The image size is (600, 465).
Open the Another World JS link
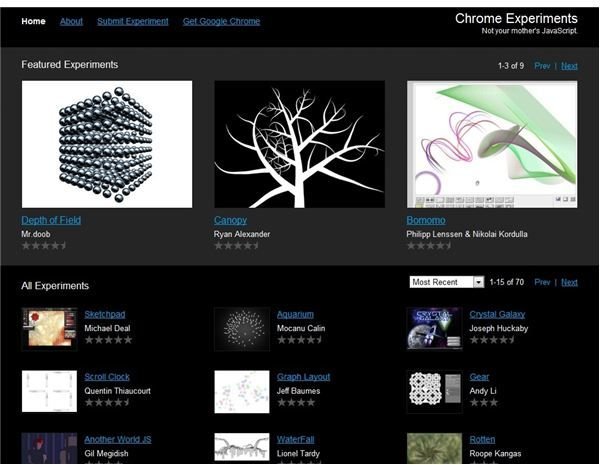click(x=118, y=439)
